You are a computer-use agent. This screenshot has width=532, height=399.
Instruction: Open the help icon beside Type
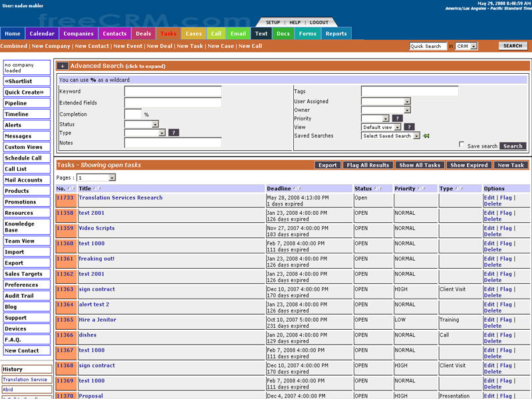point(174,132)
